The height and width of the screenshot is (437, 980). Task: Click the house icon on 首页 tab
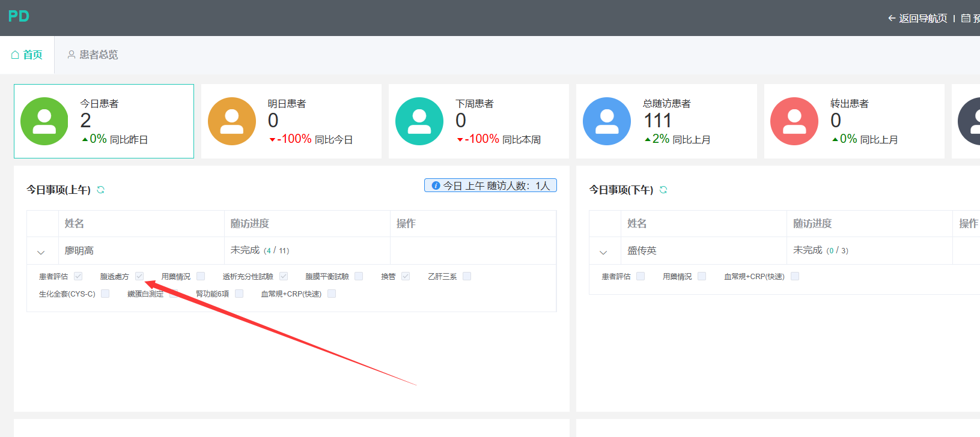pyautogui.click(x=16, y=55)
